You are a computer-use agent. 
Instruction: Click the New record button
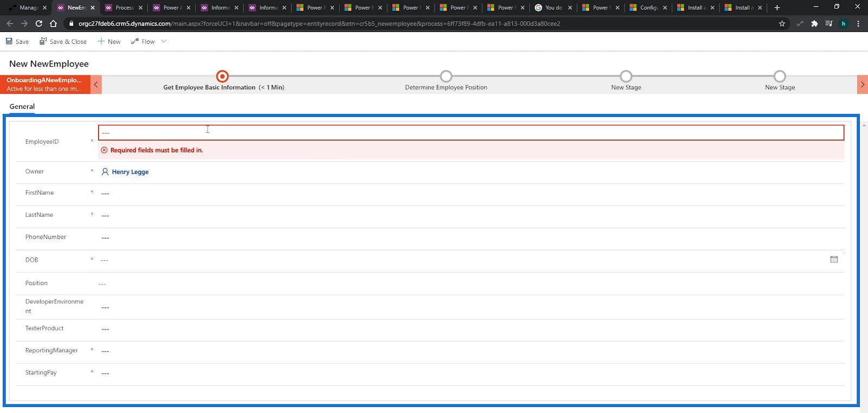tap(109, 41)
